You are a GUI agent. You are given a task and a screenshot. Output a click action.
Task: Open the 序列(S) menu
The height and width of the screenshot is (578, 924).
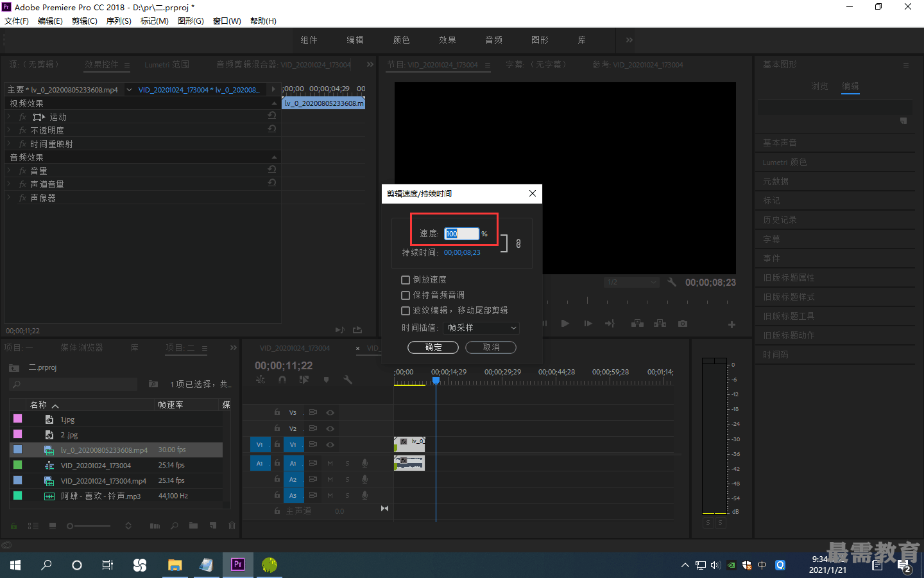119,21
